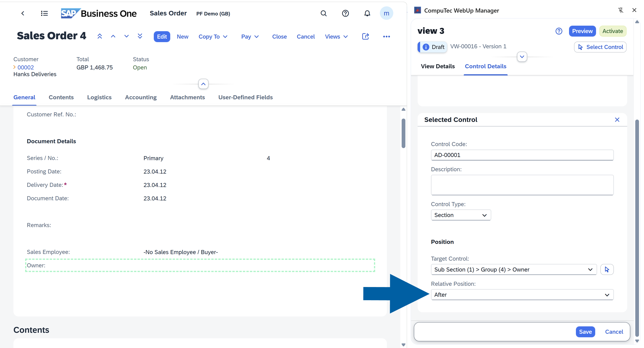Viewport: 644px width, 348px height.
Task: Switch to the General tab
Action: click(x=24, y=97)
